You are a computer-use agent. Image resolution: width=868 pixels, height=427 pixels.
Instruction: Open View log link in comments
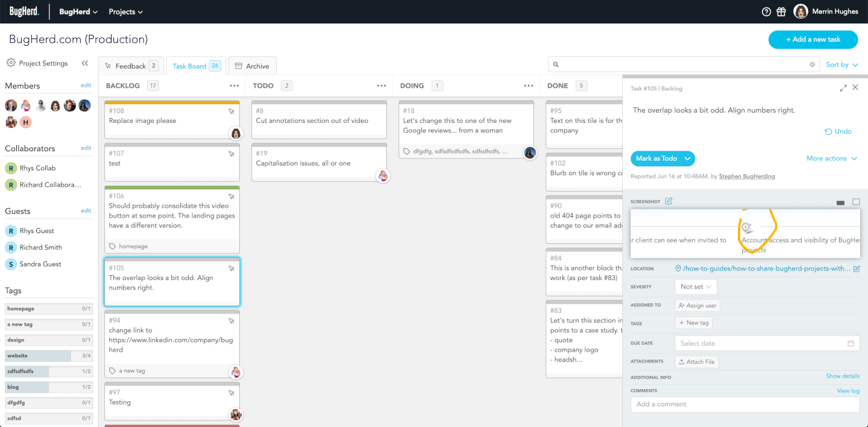848,390
